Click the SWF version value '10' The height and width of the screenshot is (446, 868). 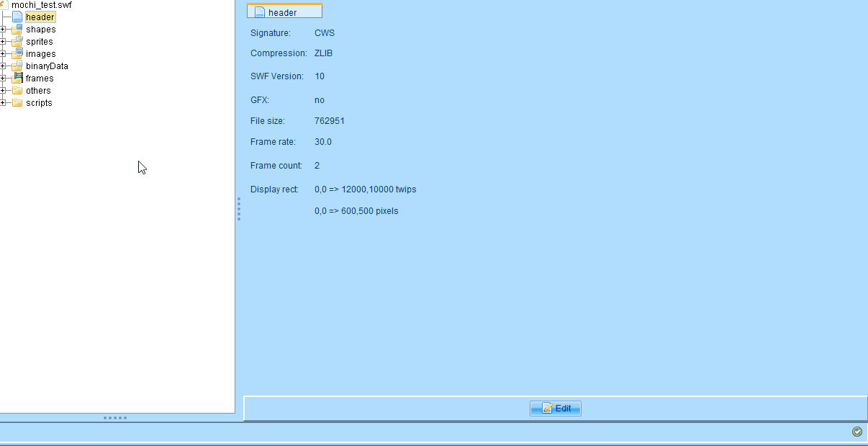pos(320,76)
